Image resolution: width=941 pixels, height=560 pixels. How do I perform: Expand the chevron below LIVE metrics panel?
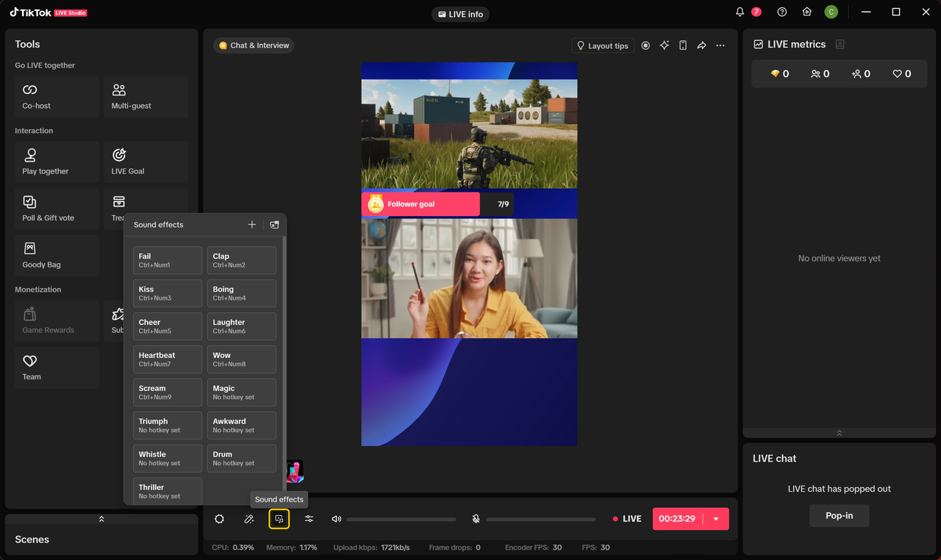click(x=839, y=433)
